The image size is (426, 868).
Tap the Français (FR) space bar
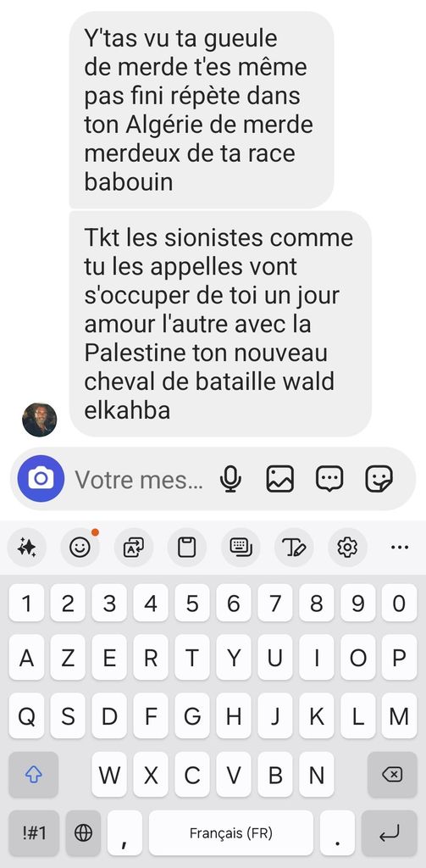pos(230,832)
